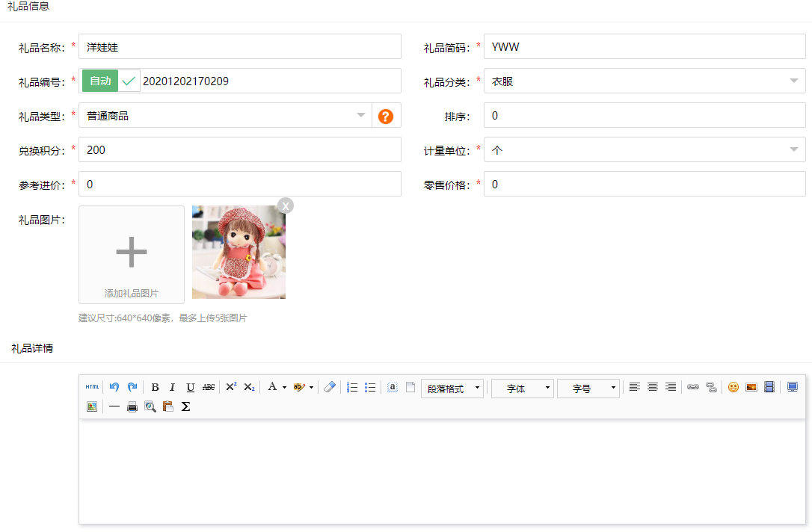Click the orange help question mark icon

(386, 116)
